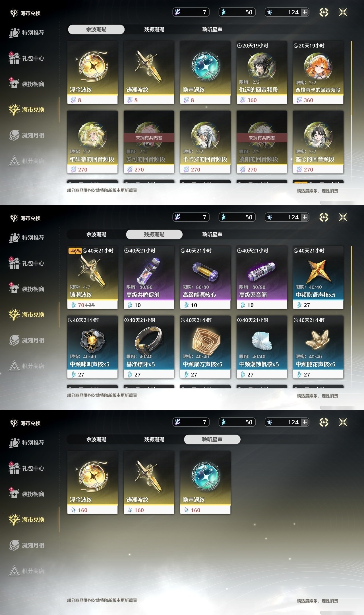The height and width of the screenshot is (615, 364).
Task: Choose the 高级密音筒 item
Action: pos(262,278)
